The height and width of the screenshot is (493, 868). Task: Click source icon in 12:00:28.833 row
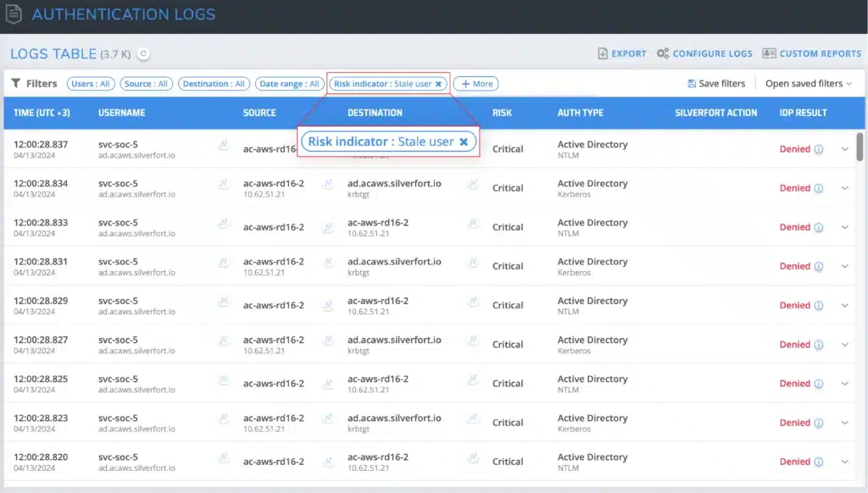click(x=328, y=227)
